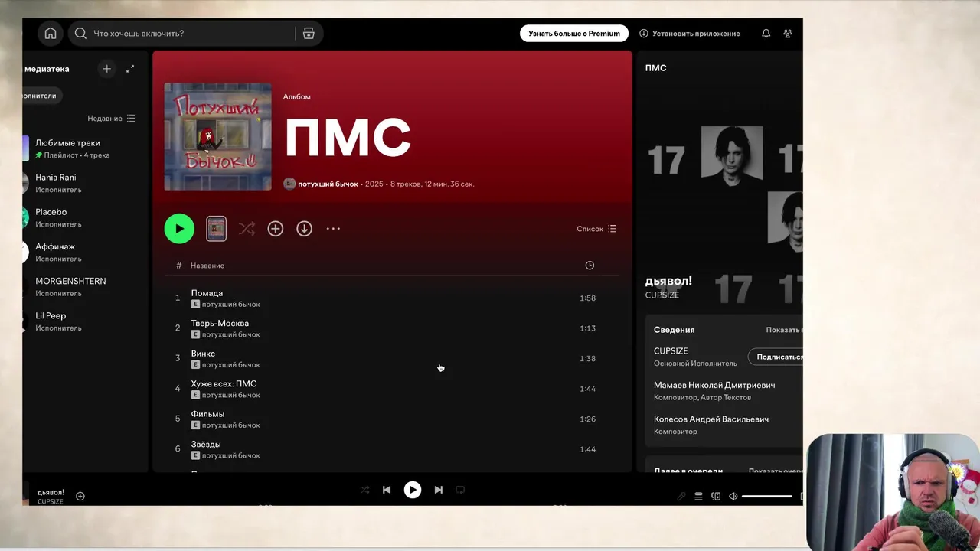Click the 'ПМС' title in the right panel
Image resolution: width=980 pixels, height=551 pixels.
pyautogui.click(x=655, y=68)
